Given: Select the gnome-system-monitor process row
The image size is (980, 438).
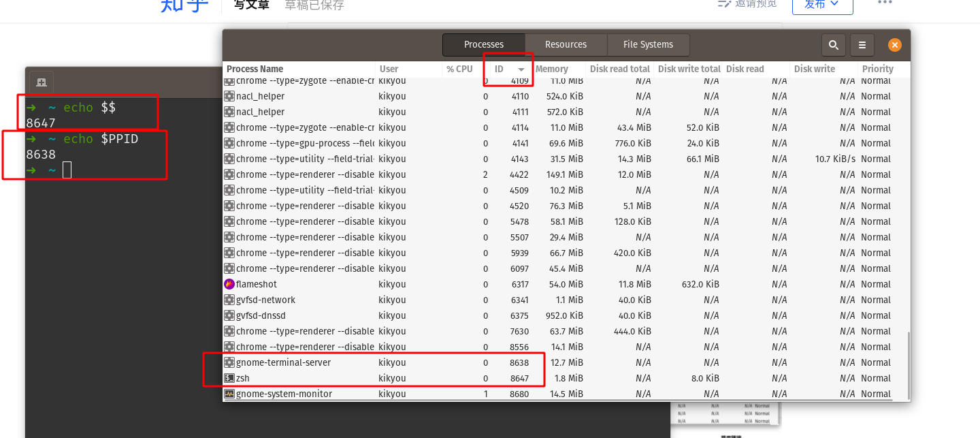Looking at the screenshot, I should click(408, 394).
